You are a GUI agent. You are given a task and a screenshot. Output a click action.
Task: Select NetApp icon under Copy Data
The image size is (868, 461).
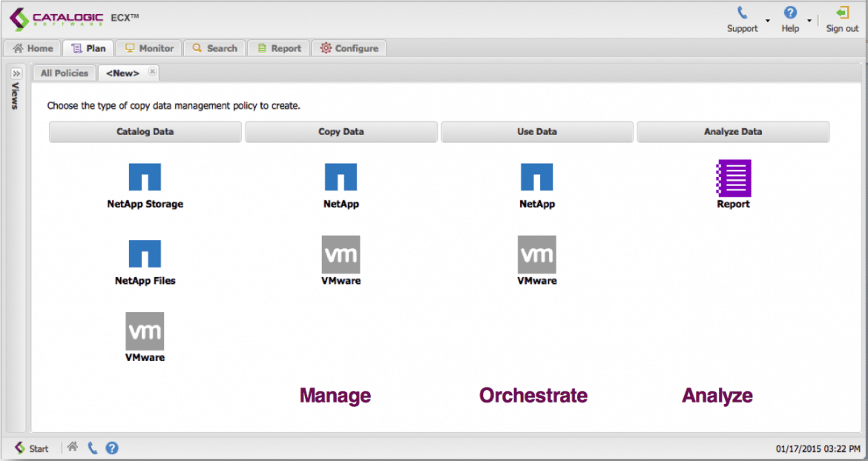point(341,177)
